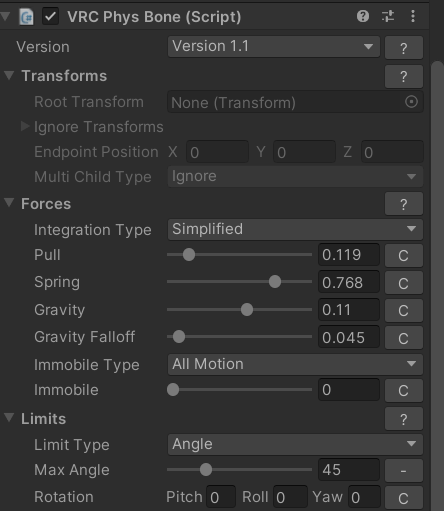This screenshot has width=444, height=511.
Task: Open the Immobile Type dropdown menu
Action: click(295, 364)
